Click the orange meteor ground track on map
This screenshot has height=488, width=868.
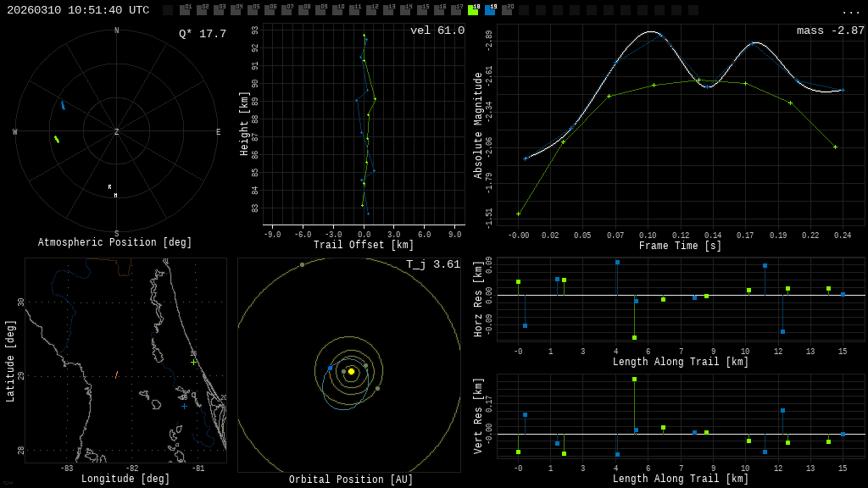click(116, 374)
